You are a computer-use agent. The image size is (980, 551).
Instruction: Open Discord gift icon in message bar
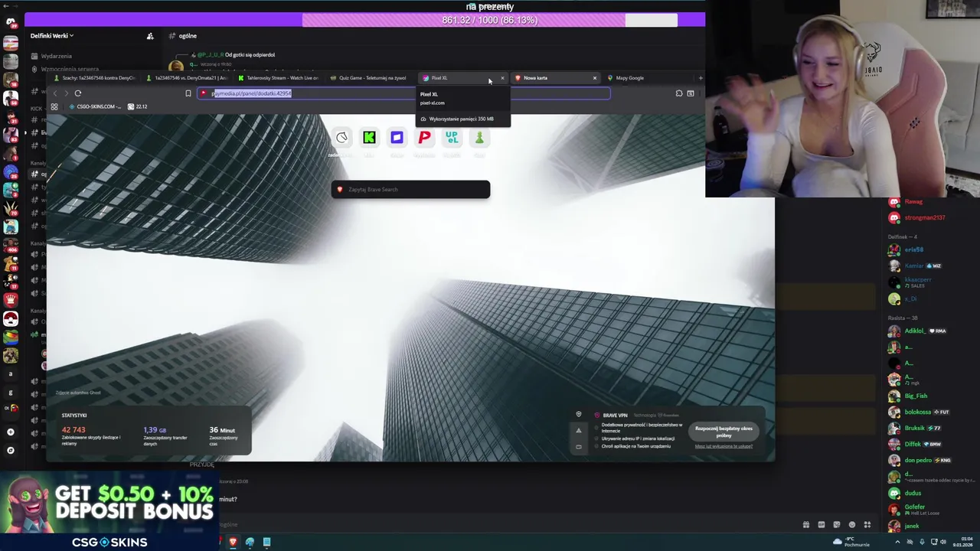point(805,525)
